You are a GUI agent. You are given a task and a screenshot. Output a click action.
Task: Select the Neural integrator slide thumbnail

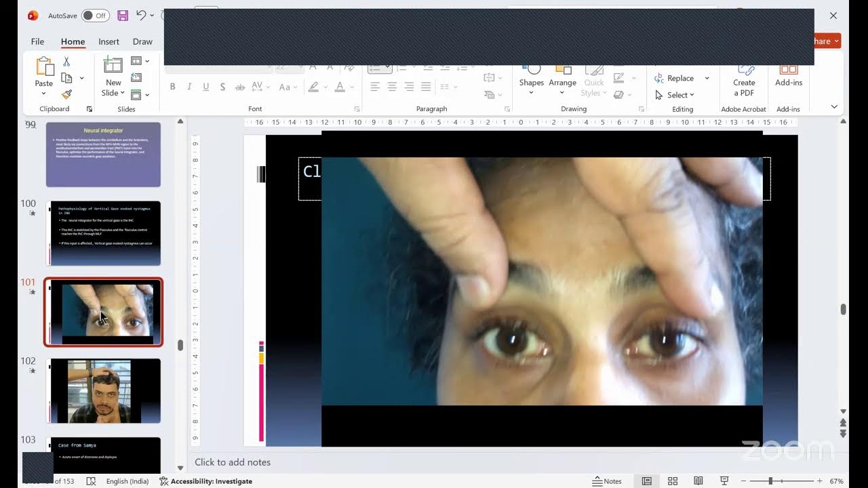[x=103, y=155]
